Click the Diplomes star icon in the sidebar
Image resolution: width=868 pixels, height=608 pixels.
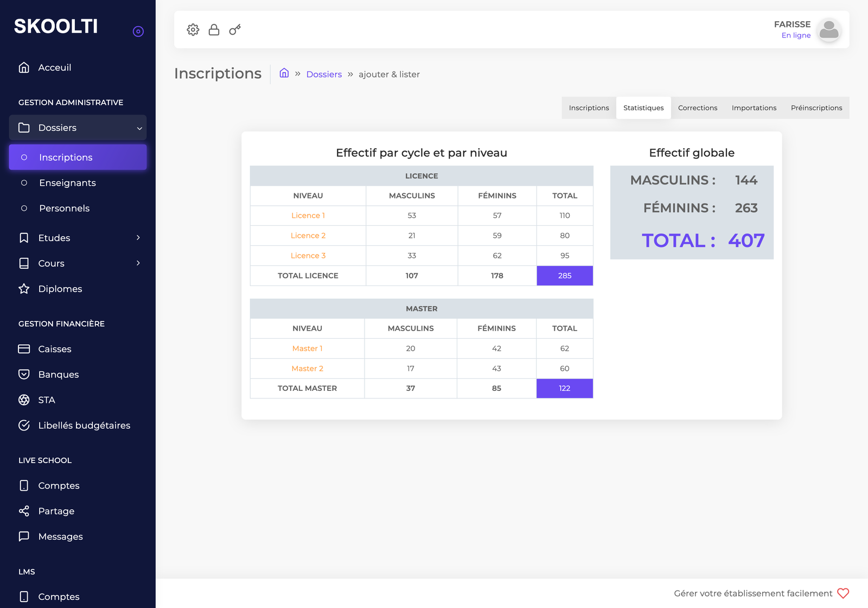24,288
